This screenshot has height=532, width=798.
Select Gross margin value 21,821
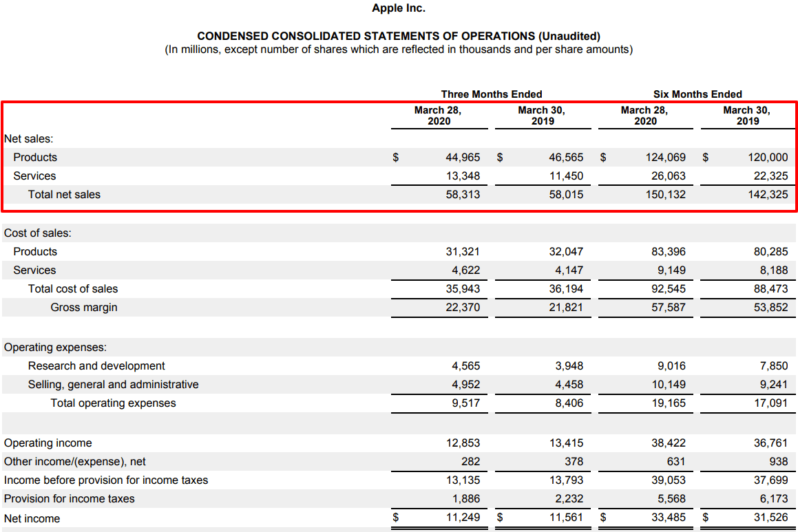566,308
